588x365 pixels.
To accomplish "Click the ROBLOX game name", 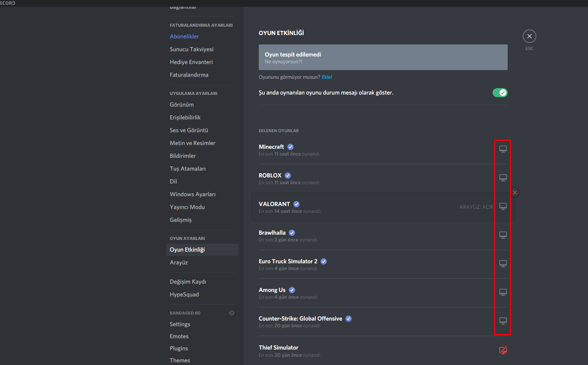I will tap(270, 176).
